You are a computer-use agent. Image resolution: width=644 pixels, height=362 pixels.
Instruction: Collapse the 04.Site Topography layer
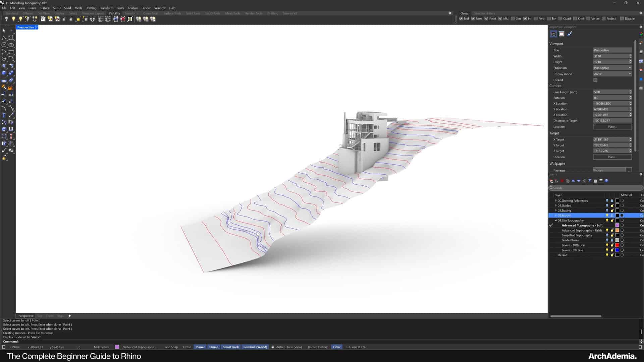click(556, 221)
